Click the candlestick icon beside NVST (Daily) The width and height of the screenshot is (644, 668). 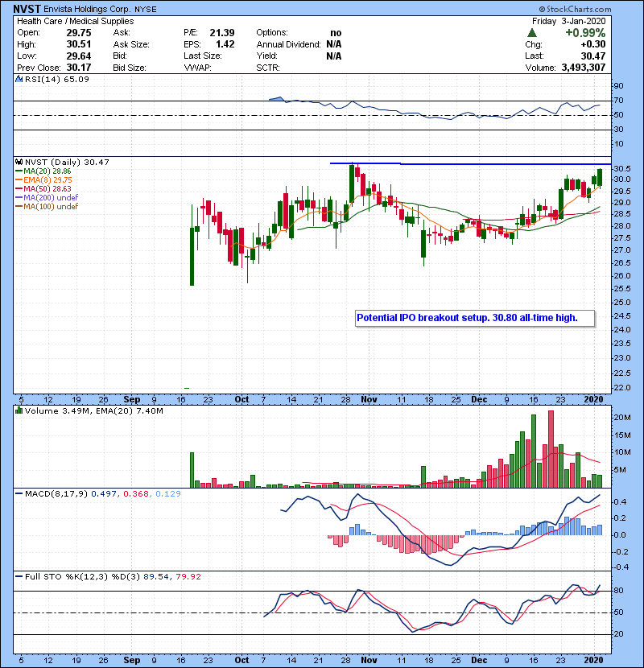point(19,162)
